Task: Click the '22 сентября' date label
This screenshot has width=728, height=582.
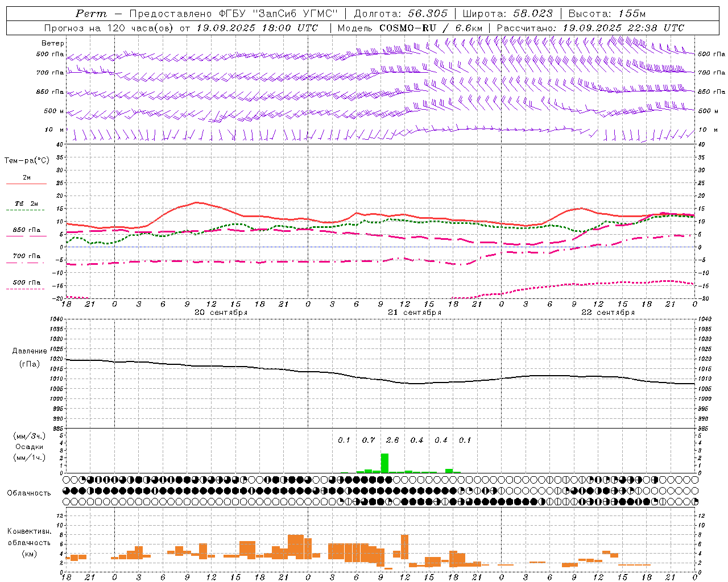Action: [x=608, y=313]
